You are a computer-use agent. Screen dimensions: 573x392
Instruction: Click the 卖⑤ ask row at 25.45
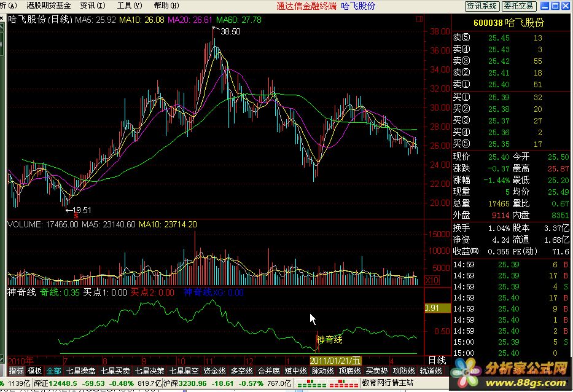(x=498, y=37)
